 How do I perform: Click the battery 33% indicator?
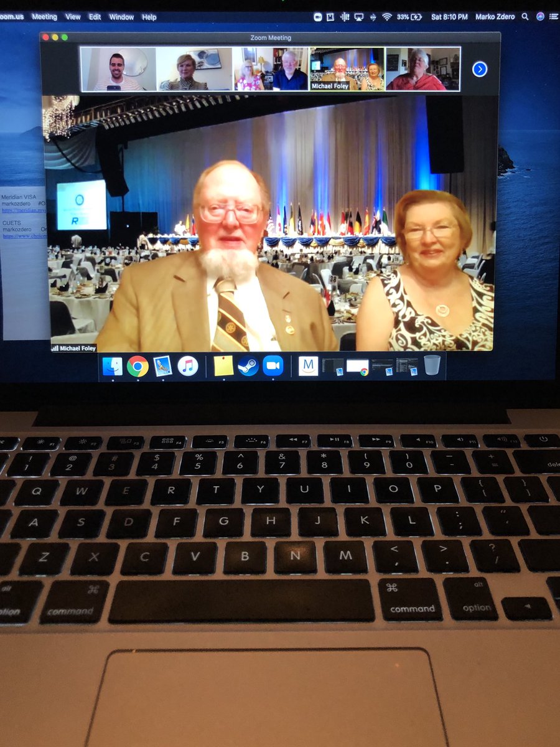tap(409, 17)
